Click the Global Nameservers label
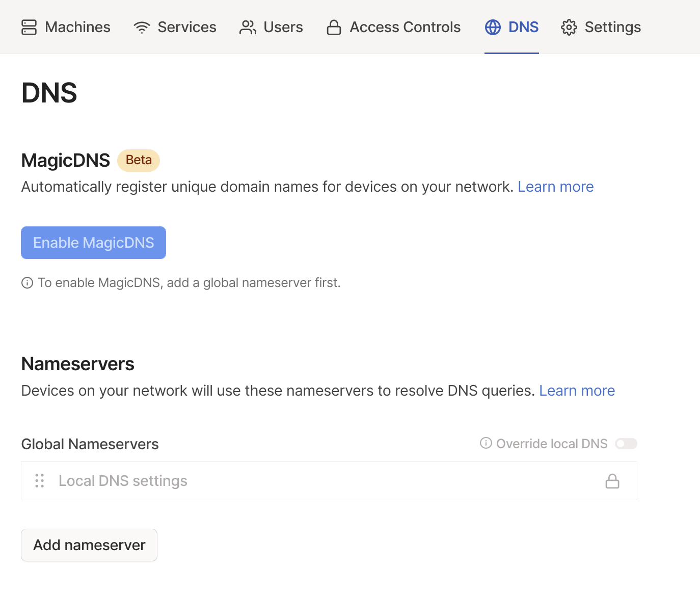Image resolution: width=700 pixels, height=594 pixels. 90,444
